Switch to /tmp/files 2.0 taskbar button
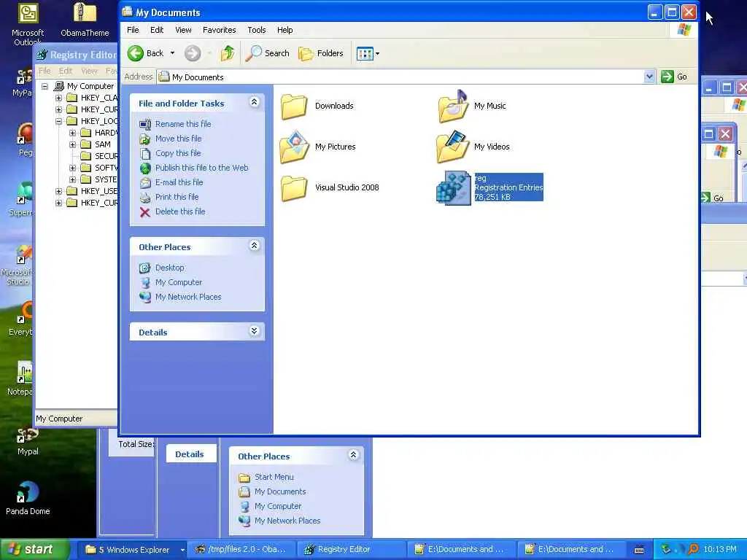 point(242,550)
